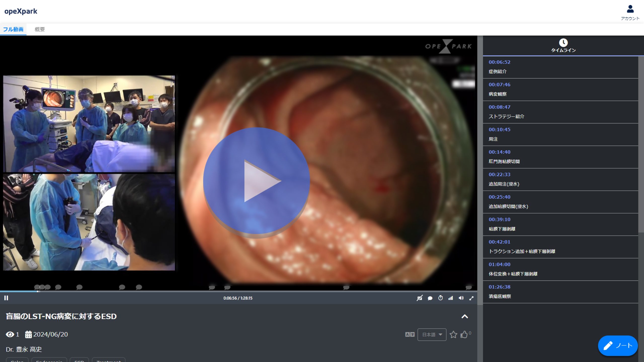Jump to 00:07:46 病変観察 in timeline
This screenshot has height=362, width=644.
click(560, 90)
